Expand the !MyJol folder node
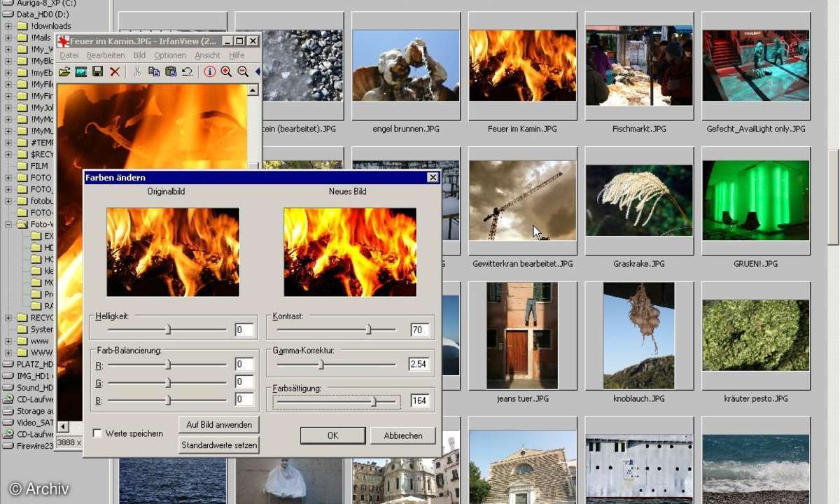This screenshot has height=504, width=840. point(8,108)
